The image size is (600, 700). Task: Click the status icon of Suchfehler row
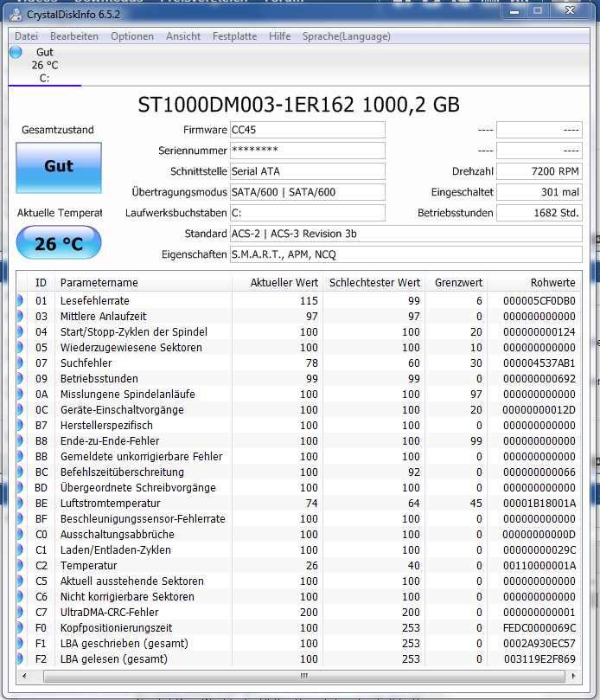[20, 363]
